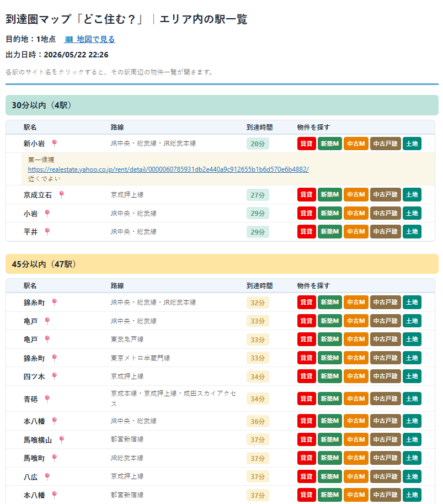Click 中古M button for 新小岩
Image resolution: width=443 pixels, height=504 pixels.
coord(356,144)
